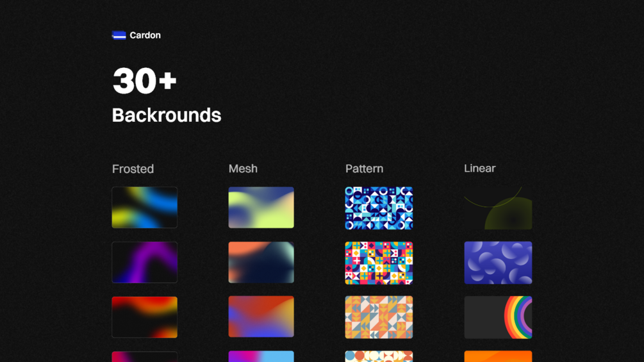Select the Frosted category heading

(133, 169)
